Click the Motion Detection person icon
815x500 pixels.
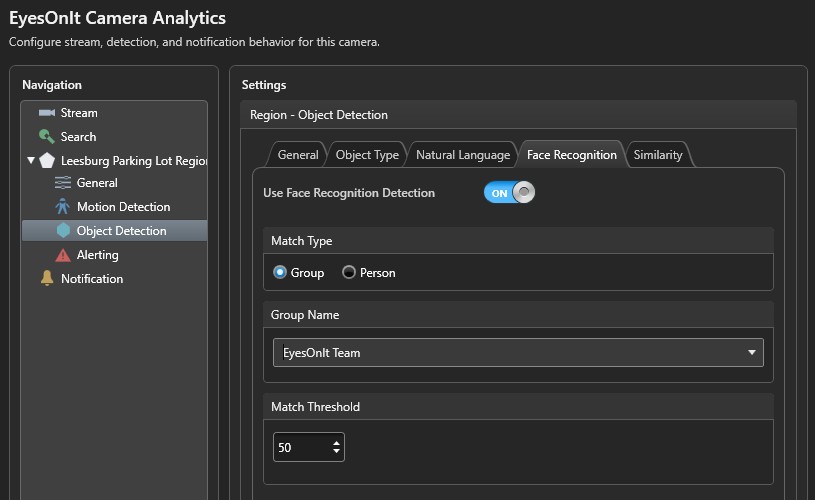[63, 206]
